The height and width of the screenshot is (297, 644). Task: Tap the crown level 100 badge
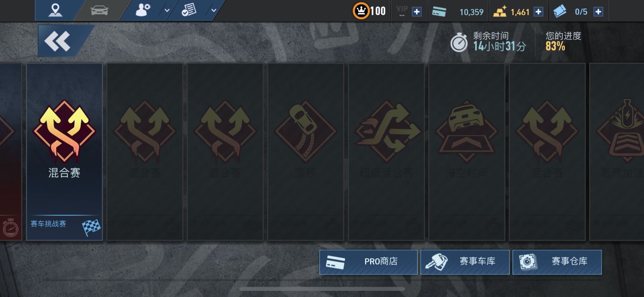click(x=369, y=11)
